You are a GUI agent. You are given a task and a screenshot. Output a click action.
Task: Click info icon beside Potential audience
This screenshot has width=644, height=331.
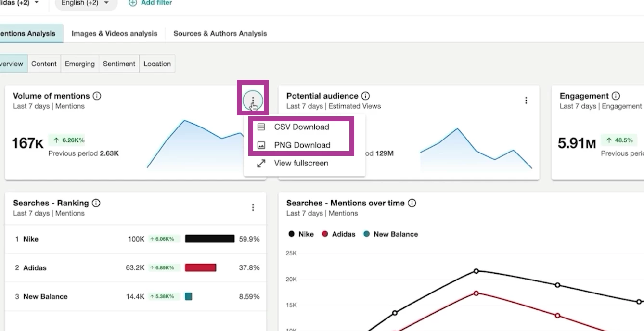[365, 96]
